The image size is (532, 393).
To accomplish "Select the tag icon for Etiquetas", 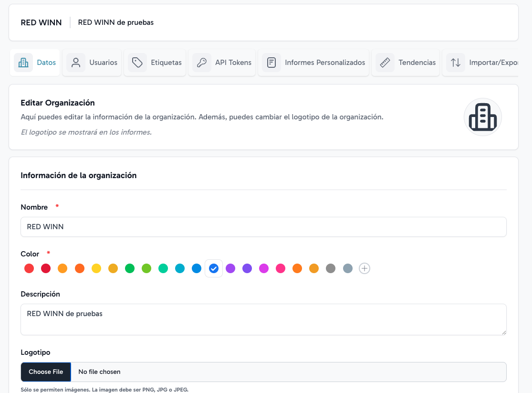I will (137, 63).
